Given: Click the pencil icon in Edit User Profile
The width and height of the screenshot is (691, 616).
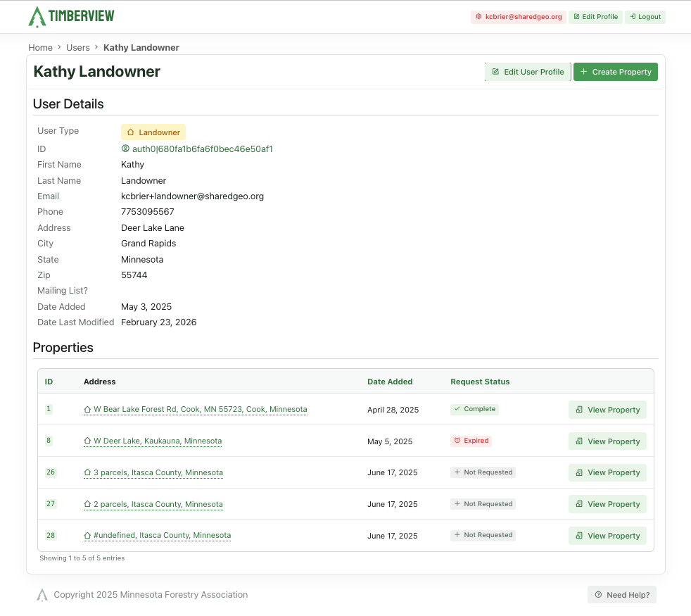Looking at the screenshot, I should coord(495,71).
